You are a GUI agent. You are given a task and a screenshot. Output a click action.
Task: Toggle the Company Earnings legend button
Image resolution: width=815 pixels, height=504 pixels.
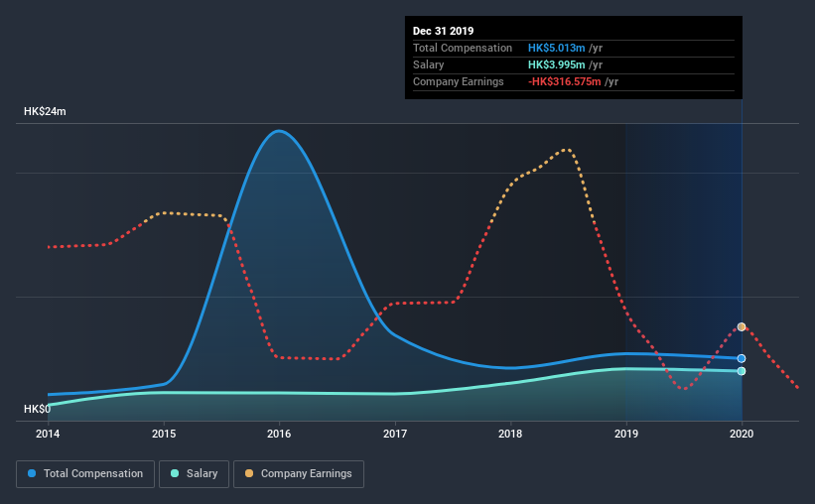[299, 474]
